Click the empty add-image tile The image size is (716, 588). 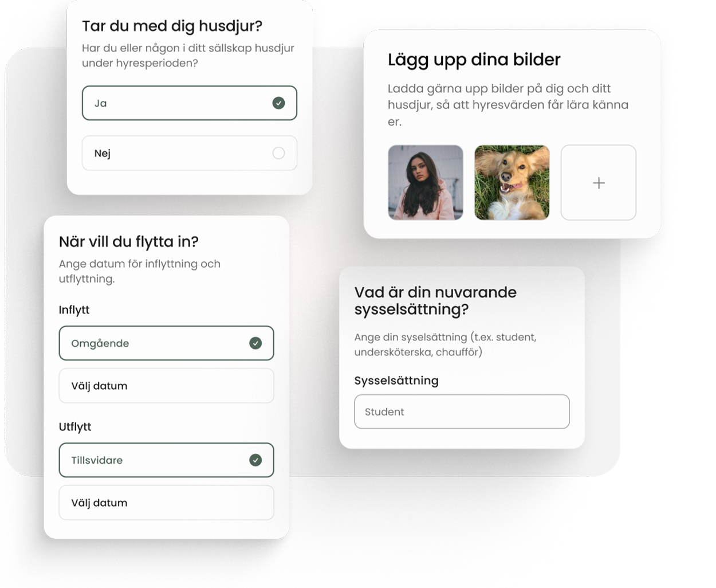click(x=599, y=182)
